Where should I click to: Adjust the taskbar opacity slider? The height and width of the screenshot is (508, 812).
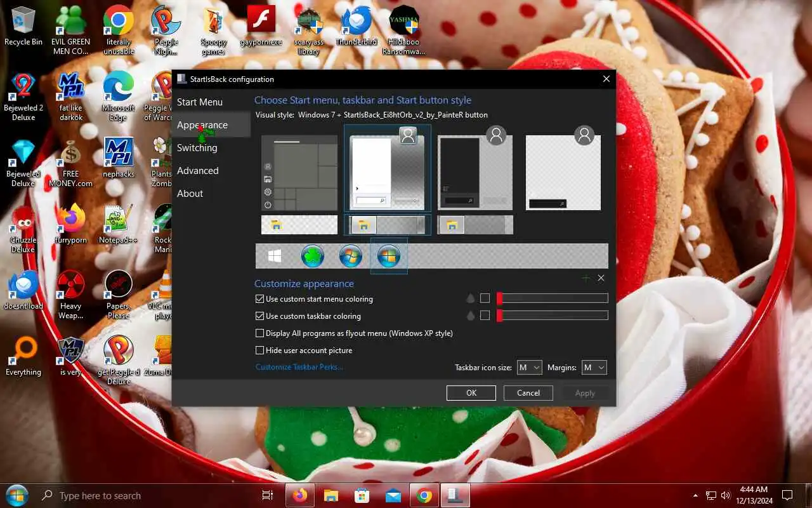[x=553, y=316]
